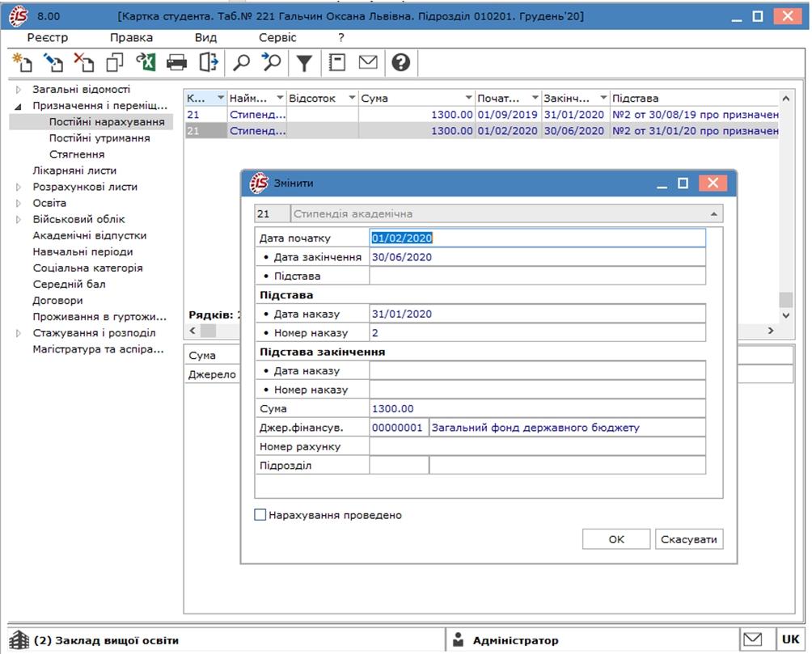Viewport: 812px width, 654px height.
Task: Click the Сума field showing 1300.00
Action: point(538,408)
